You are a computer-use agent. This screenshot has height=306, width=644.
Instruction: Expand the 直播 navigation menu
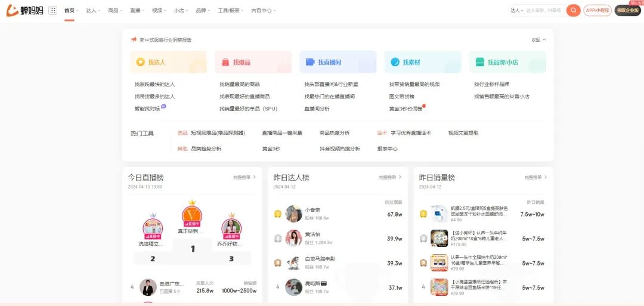[137, 11]
